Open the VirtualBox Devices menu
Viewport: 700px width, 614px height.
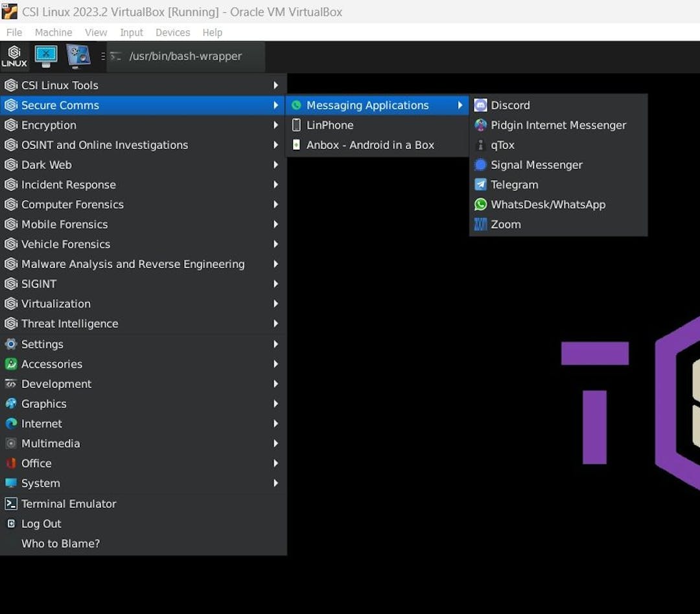tap(172, 32)
